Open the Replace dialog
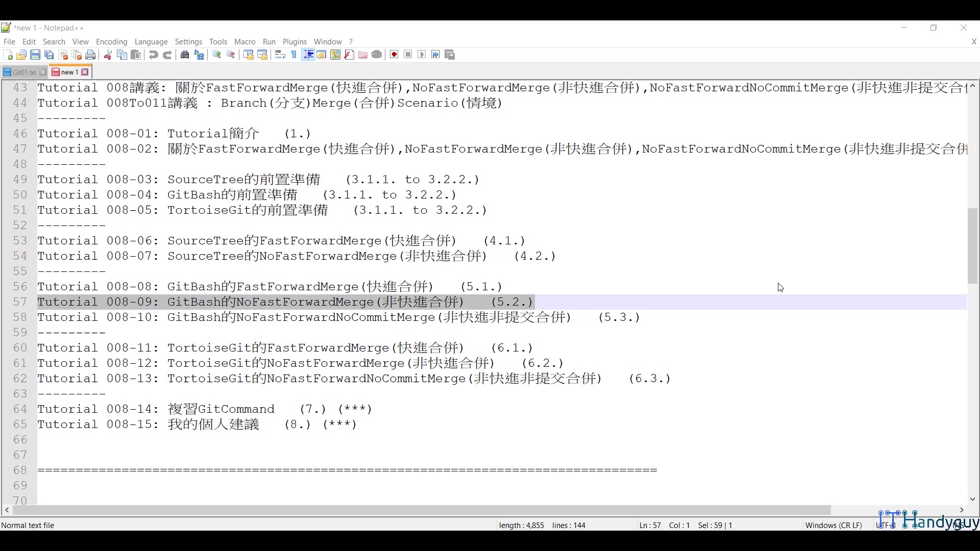980x551 pixels. (x=199, y=55)
